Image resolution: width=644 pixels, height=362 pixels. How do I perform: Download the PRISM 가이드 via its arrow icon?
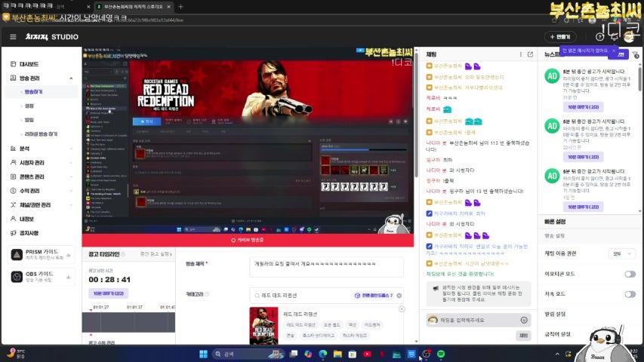(69, 256)
